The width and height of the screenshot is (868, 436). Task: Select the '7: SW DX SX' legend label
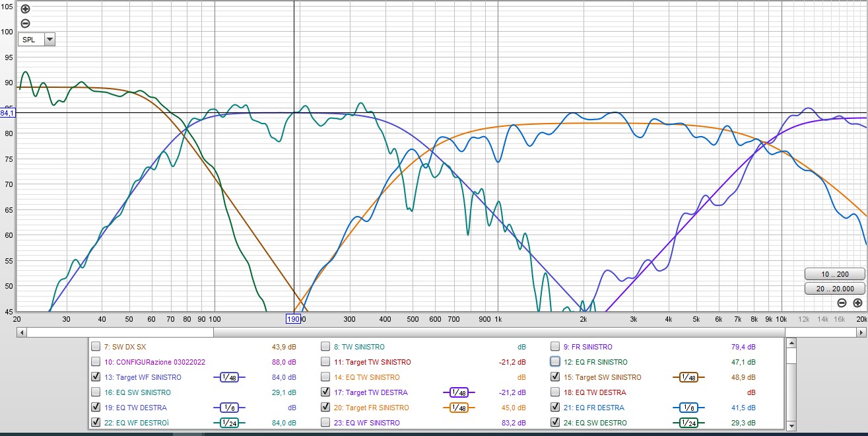pos(125,347)
